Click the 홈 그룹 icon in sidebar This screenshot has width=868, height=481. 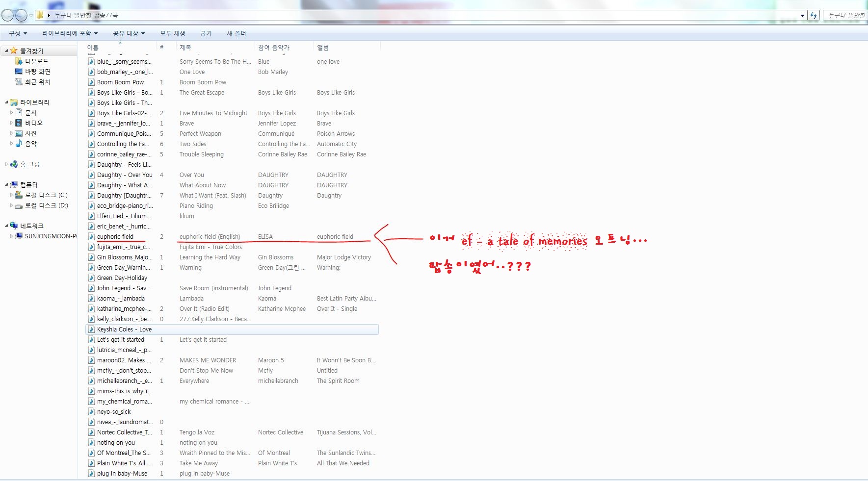(x=14, y=164)
